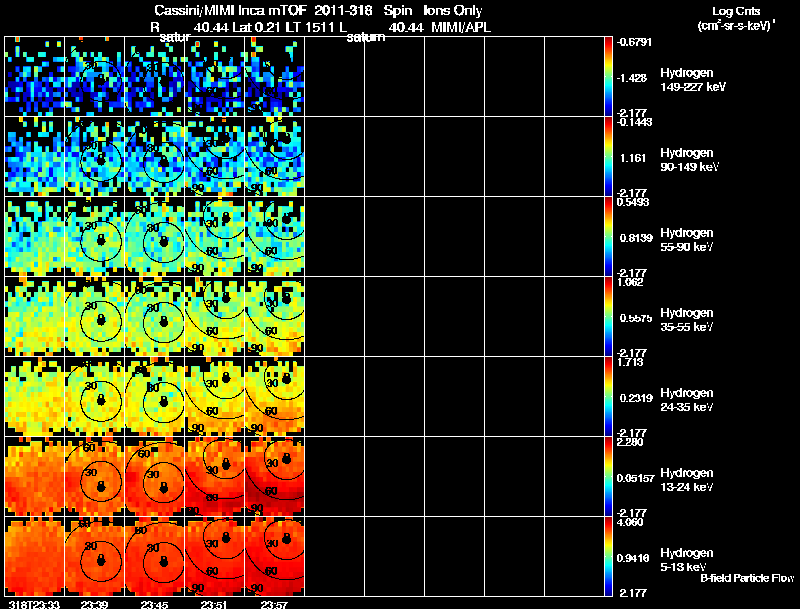Select the 35-55 keV image at 23:45
Viewport: 800px width, 609px height.
(x=154, y=316)
